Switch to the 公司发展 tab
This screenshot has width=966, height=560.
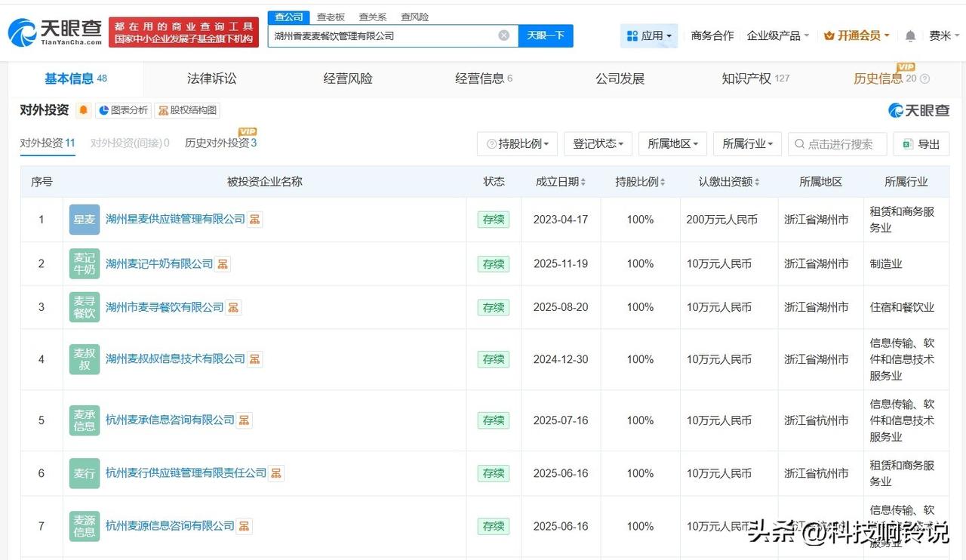pyautogui.click(x=620, y=78)
